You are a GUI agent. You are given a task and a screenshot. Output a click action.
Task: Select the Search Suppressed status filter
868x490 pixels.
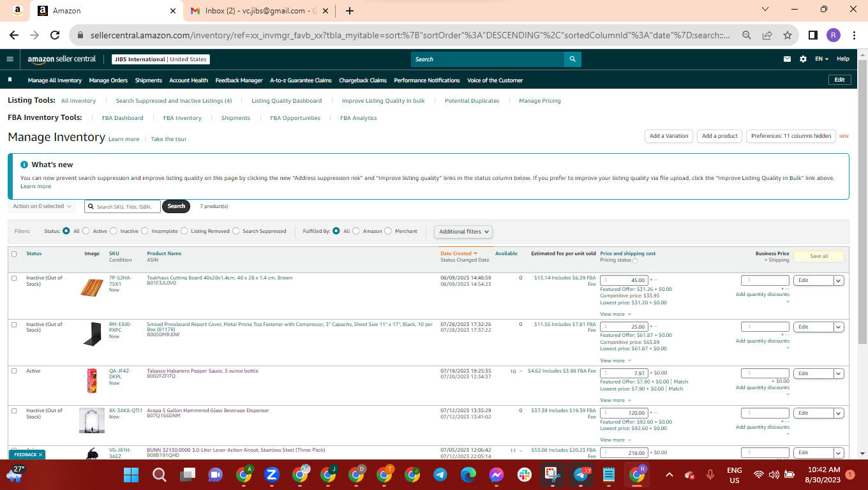[236, 231]
